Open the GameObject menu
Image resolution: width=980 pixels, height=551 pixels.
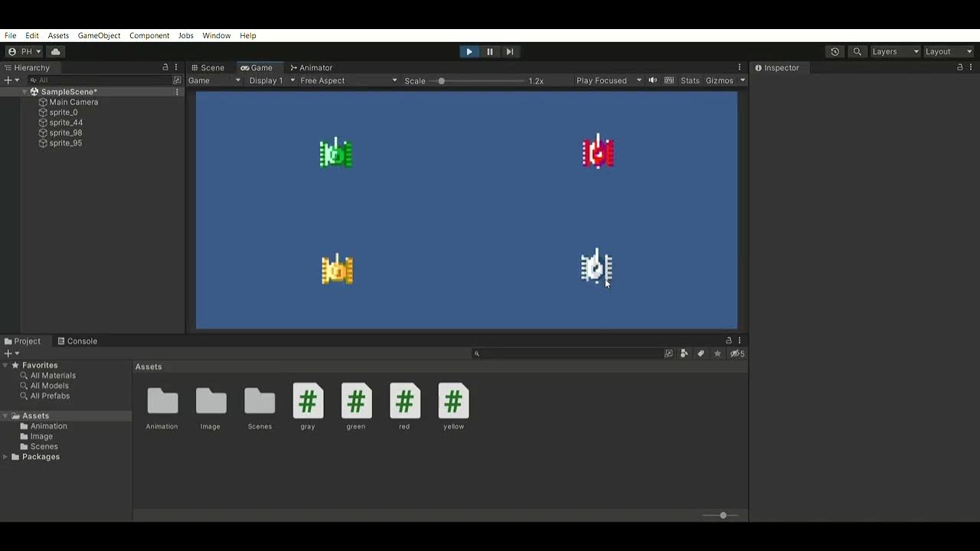click(x=99, y=35)
